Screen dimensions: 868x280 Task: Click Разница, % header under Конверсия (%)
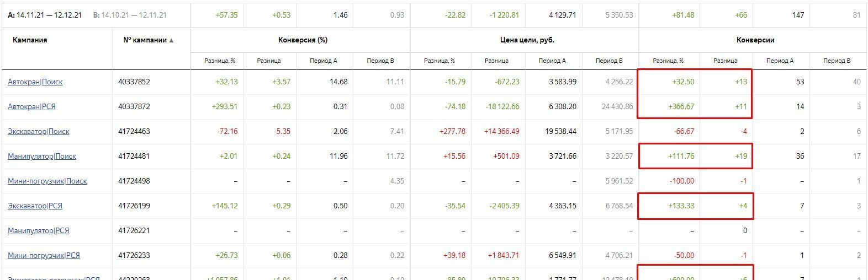(220, 61)
